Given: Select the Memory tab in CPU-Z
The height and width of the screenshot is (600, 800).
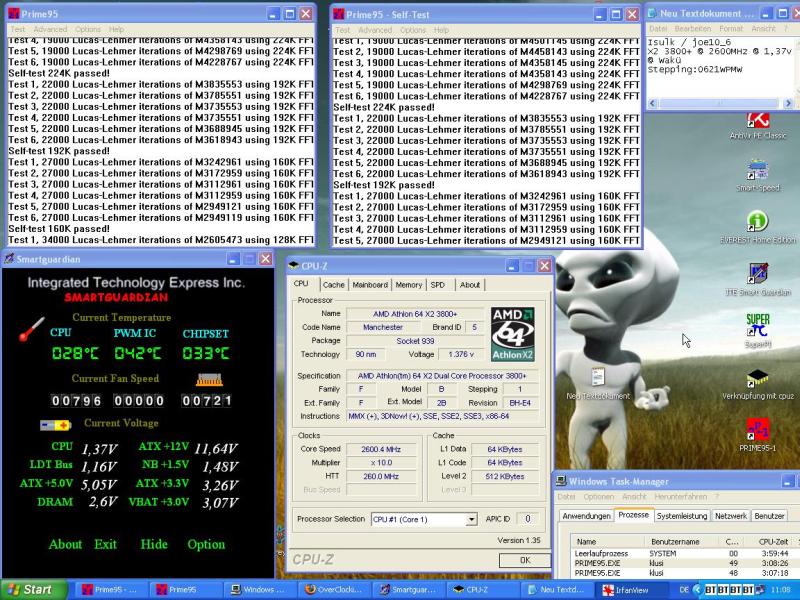Looking at the screenshot, I should (409, 285).
